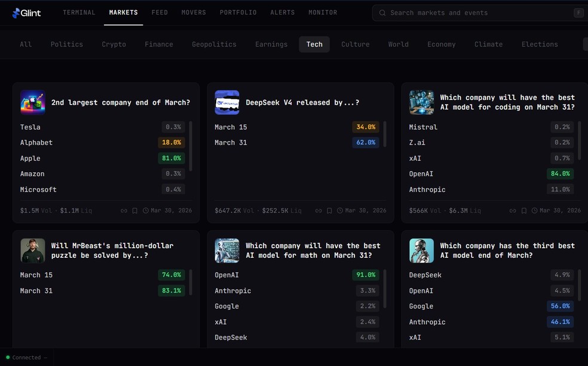The image size is (588, 366).
Task: Filter markets by Elections
Action: click(x=540, y=44)
